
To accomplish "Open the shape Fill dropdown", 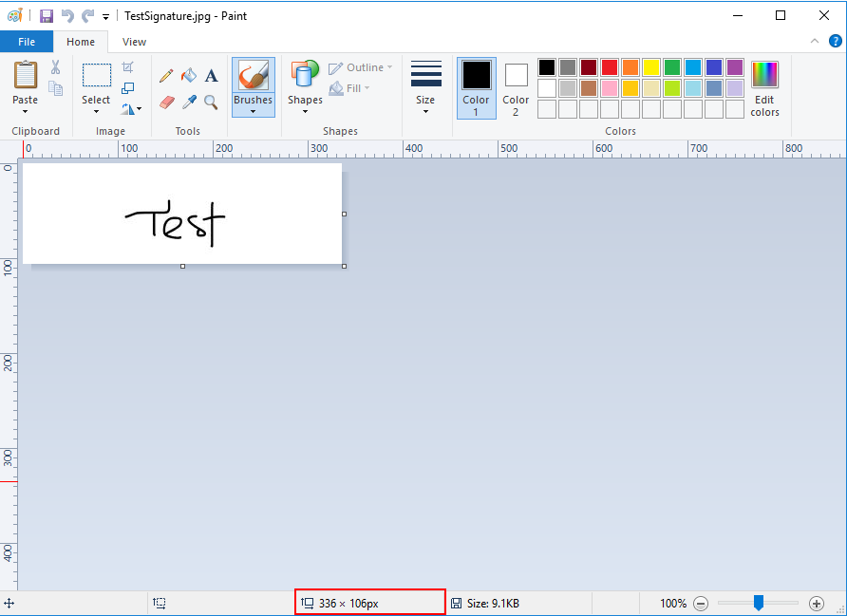I will 349,88.
